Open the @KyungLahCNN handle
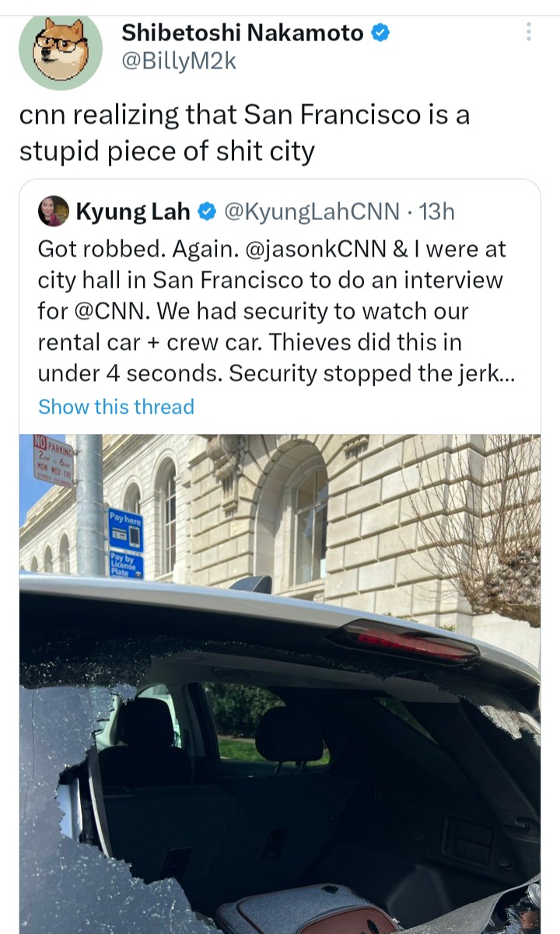 [x=311, y=211]
